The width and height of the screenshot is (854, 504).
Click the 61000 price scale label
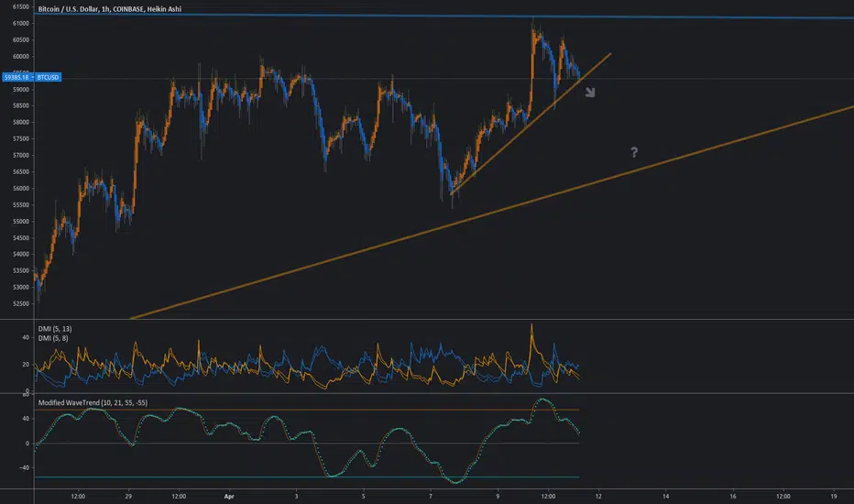[x=21, y=24]
